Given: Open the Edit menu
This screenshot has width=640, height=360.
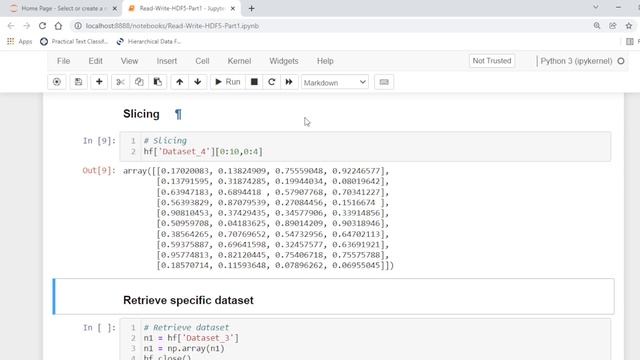Looking at the screenshot, I should click(96, 61).
